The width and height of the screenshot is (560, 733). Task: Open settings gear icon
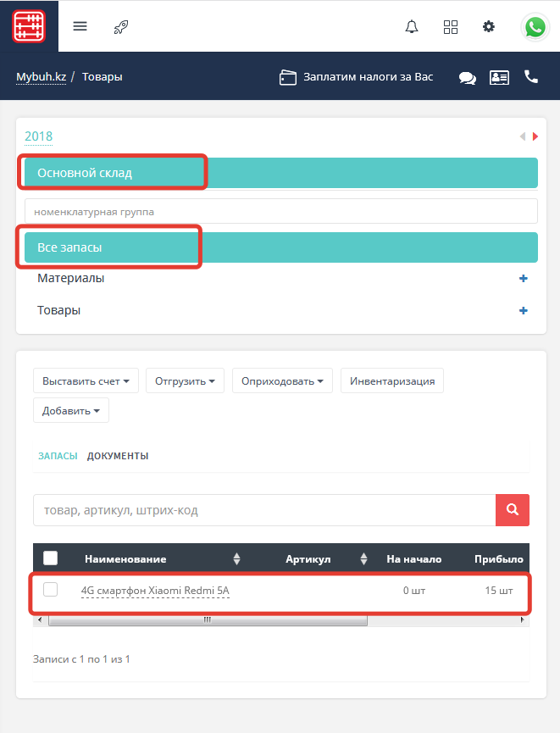(x=489, y=26)
